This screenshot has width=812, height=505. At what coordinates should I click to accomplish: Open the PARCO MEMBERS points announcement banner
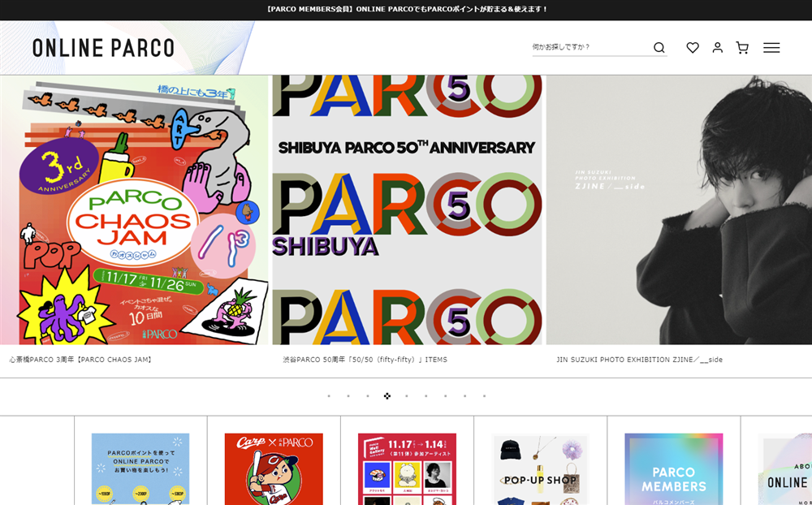[x=406, y=9]
